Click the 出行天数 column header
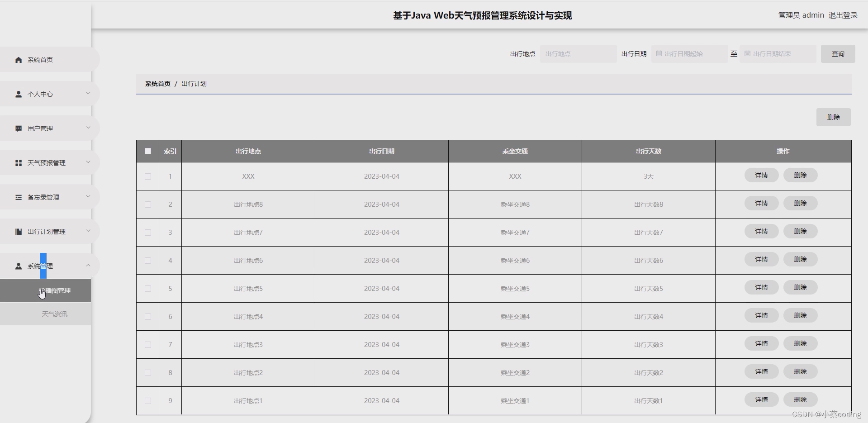Screen dimensions: 868x423 click(648, 151)
